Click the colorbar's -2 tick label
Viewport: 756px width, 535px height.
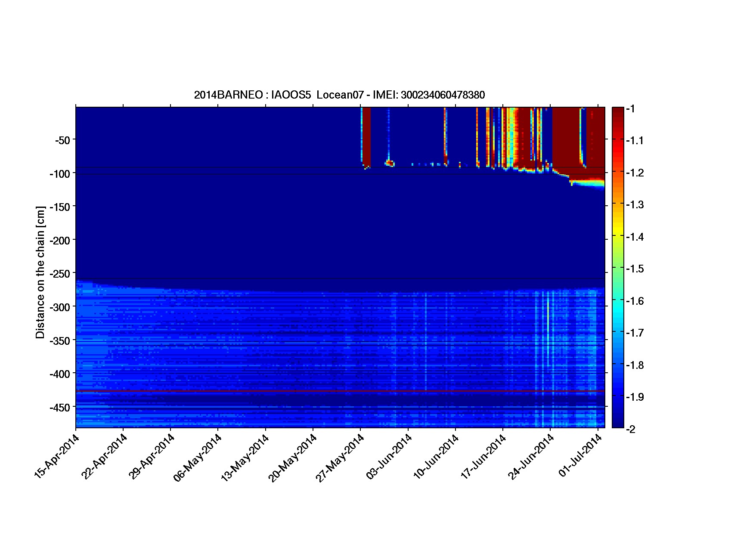[x=631, y=429]
